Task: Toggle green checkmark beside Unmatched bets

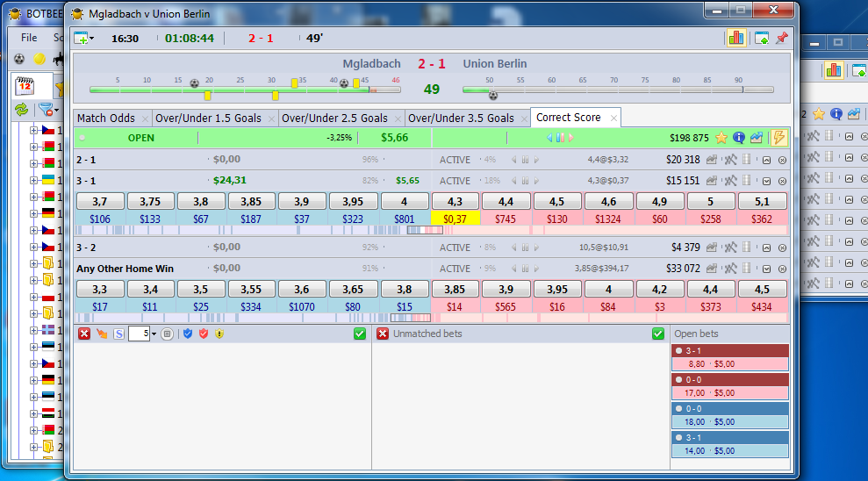Action: click(657, 334)
